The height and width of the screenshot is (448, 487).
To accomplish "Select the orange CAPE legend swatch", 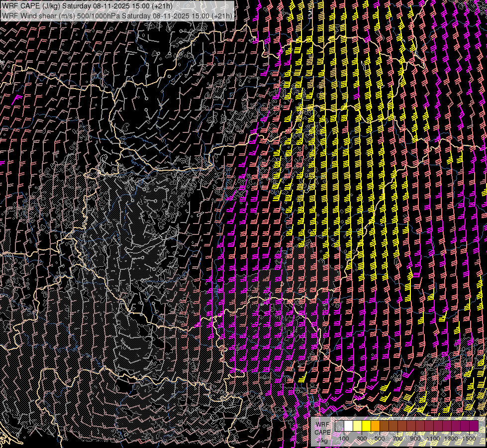I will point(375,426).
